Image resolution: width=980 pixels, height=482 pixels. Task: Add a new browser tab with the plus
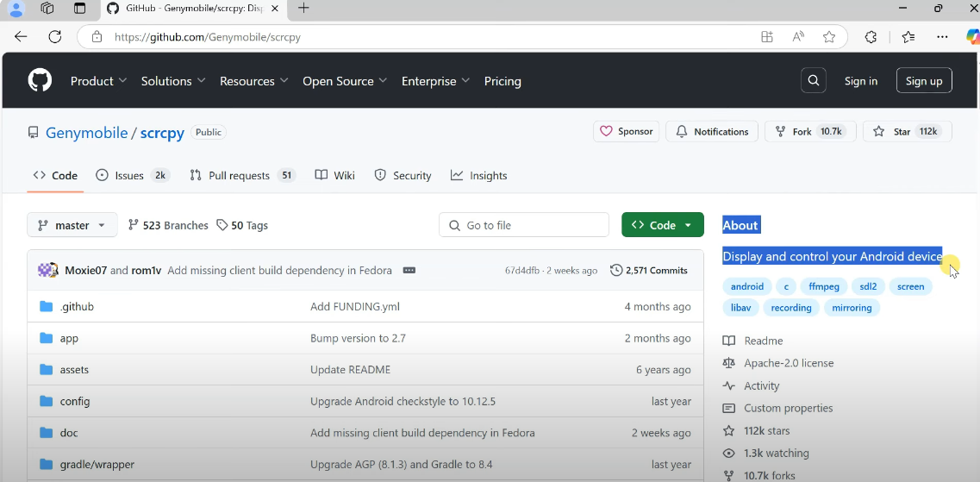(303, 8)
